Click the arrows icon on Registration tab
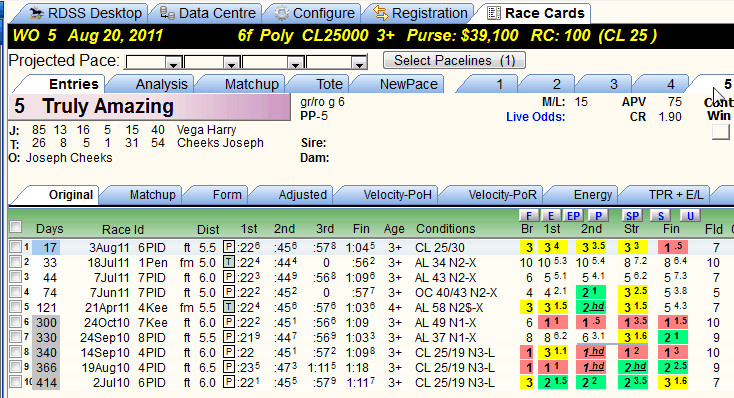 381,13
